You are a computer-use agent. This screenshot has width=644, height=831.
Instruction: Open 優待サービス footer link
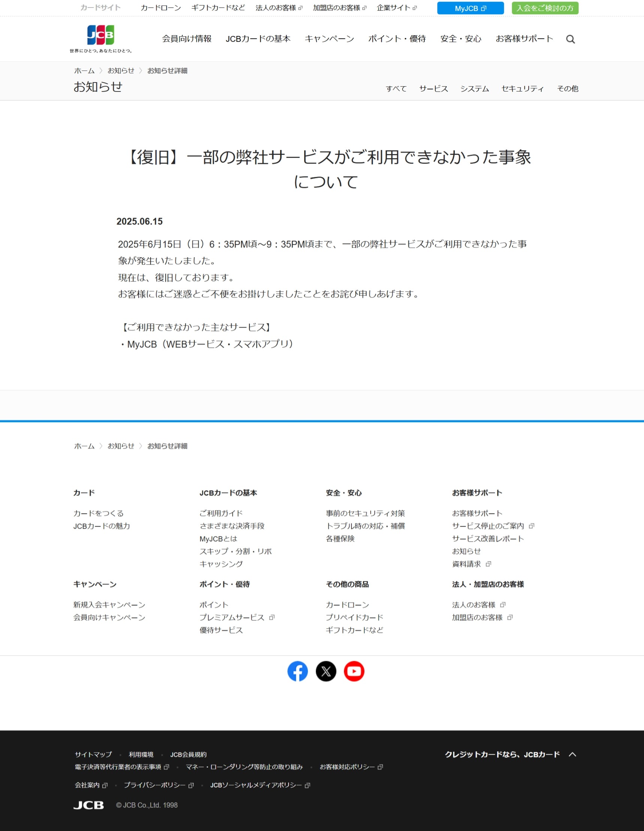(221, 630)
